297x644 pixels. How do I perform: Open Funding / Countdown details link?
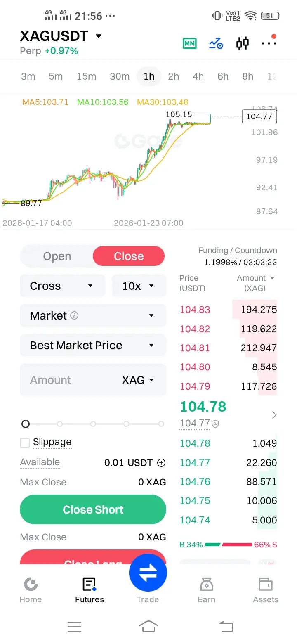pyautogui.click(x=238, y=251)
